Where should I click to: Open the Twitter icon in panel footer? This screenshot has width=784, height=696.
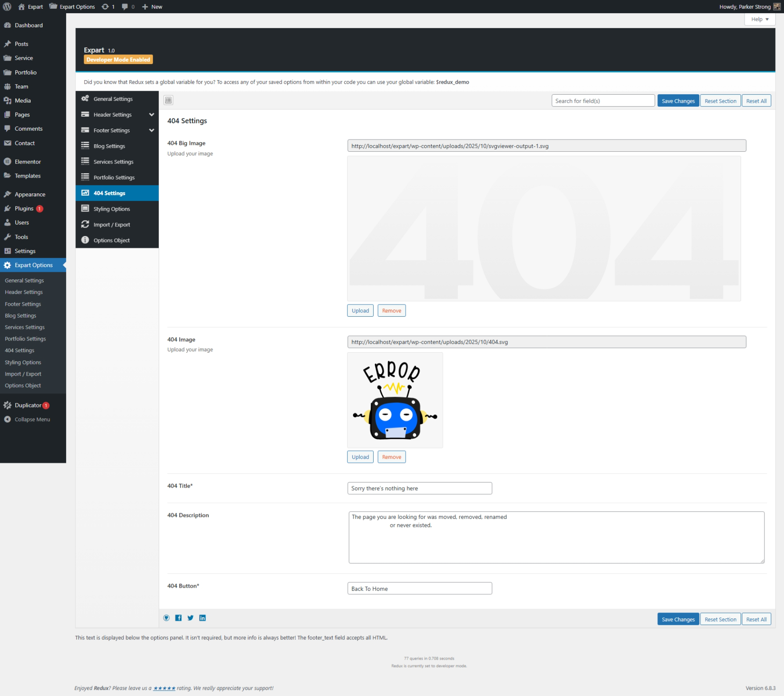(190, 618)
